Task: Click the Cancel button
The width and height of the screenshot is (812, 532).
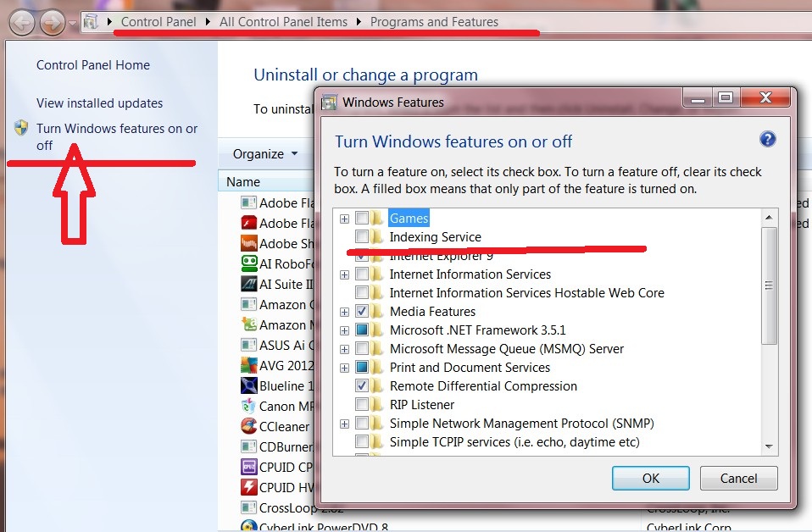Action: [x=738, y=478]
